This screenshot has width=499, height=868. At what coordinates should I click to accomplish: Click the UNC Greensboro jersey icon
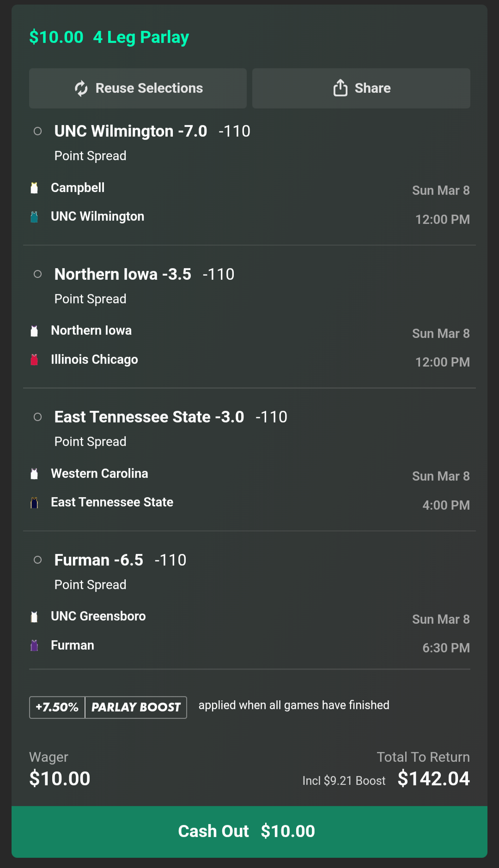pyautogui.click(x=34, y=617)
